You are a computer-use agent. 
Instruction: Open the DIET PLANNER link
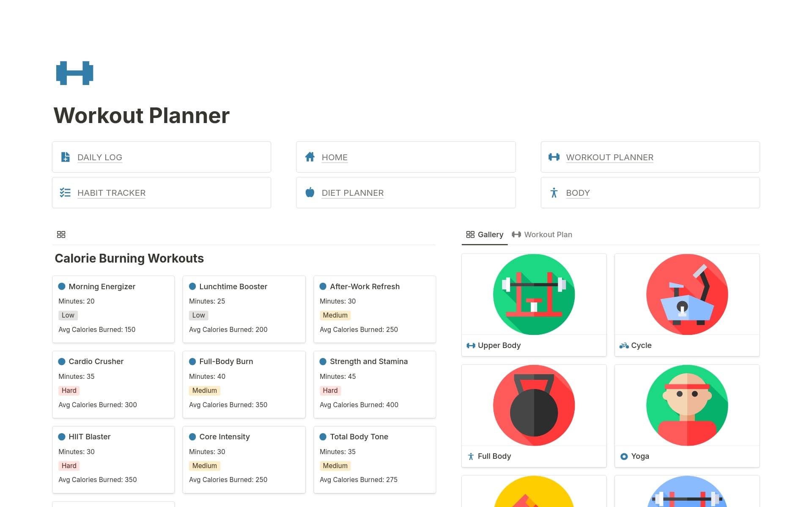click(x=353, y=193)
